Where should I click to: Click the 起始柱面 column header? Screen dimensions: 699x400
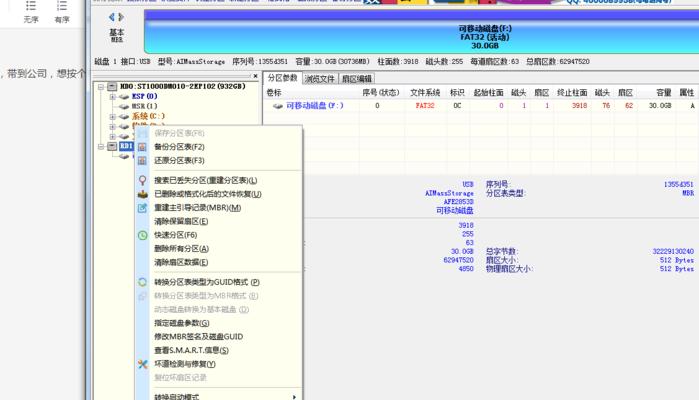coord(488,93)
